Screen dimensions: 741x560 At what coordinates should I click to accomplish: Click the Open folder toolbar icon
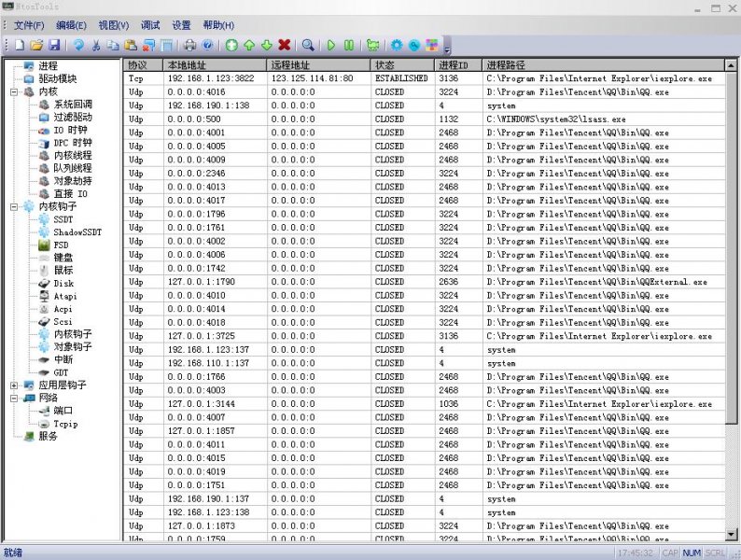pyautogui.click(x=36, y=46)
